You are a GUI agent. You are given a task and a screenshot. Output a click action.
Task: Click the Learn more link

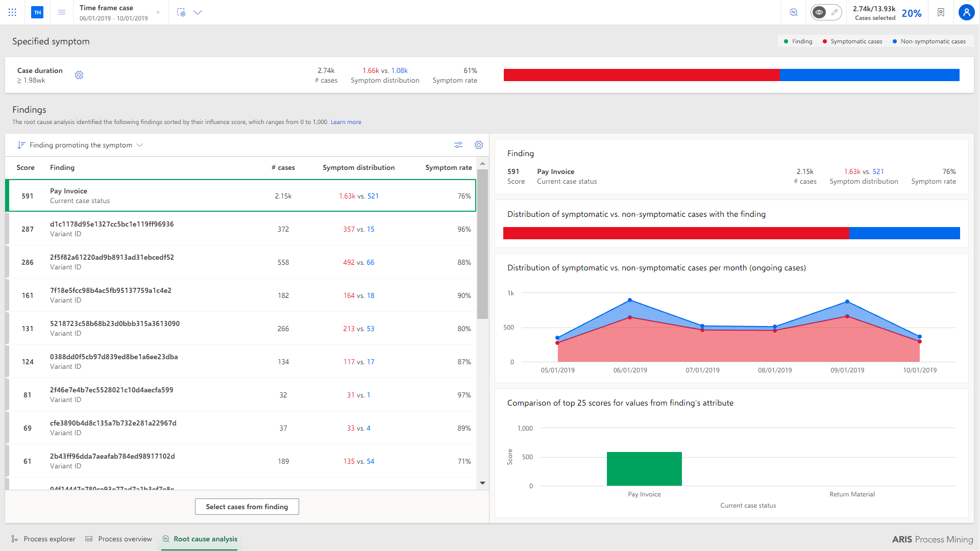[x=346, y=122]
